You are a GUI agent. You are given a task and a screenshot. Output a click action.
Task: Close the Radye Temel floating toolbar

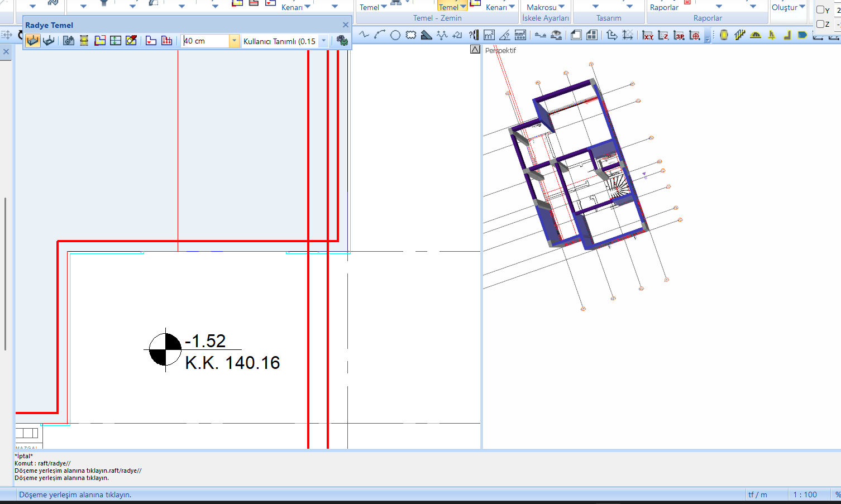[x=346, y=25]
